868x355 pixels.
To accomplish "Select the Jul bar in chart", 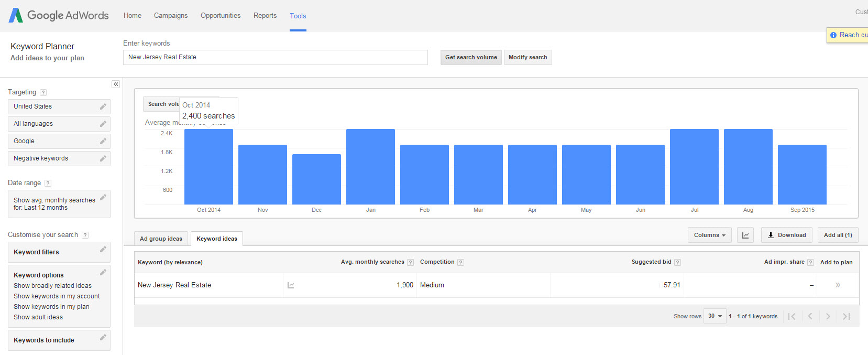I will (694, 167).
